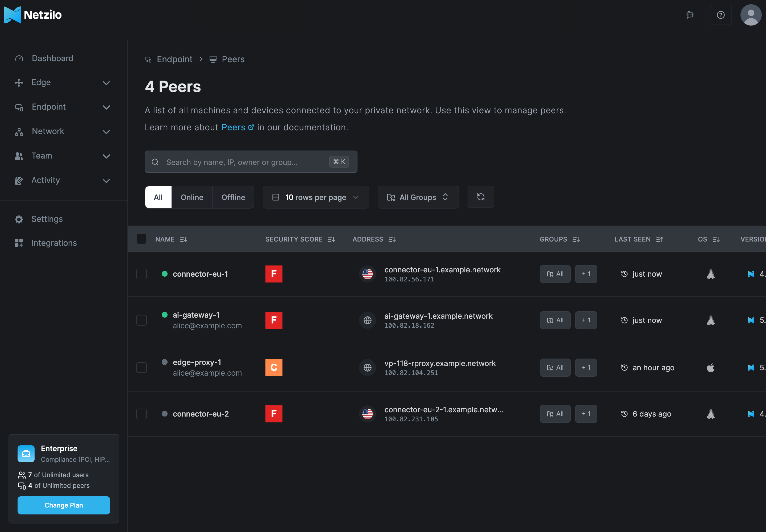Image resolution: width=766 pixels, height=532 pixels.
Task: Toggle the select-all checkbox in table header
Action: [x=141, y=239]
